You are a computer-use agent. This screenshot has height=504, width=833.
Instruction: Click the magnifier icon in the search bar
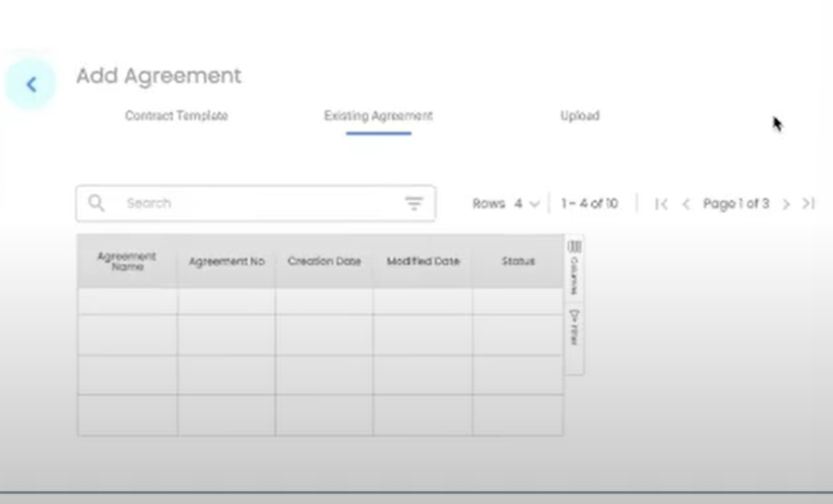pos(96,203)
